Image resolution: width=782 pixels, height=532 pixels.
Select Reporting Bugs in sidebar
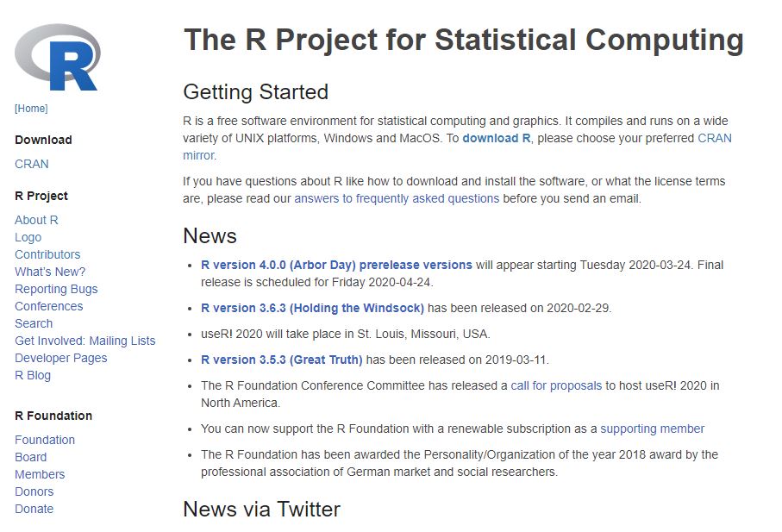(56, 289)
